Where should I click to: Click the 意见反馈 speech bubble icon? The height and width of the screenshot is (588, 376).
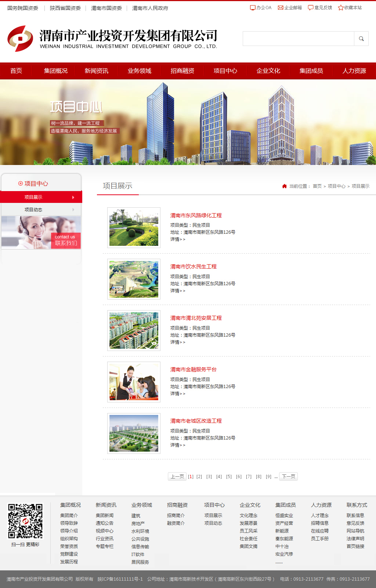click(311, 8)
